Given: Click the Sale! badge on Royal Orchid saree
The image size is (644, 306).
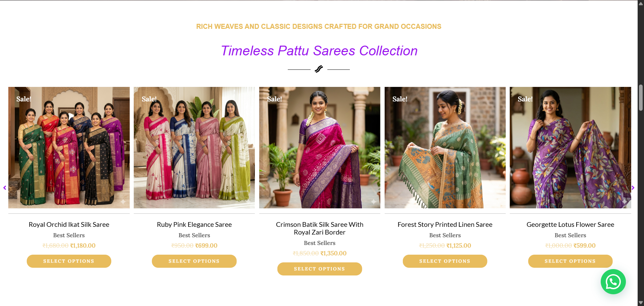Looking at the screenshot, I should tap(23, 99).
